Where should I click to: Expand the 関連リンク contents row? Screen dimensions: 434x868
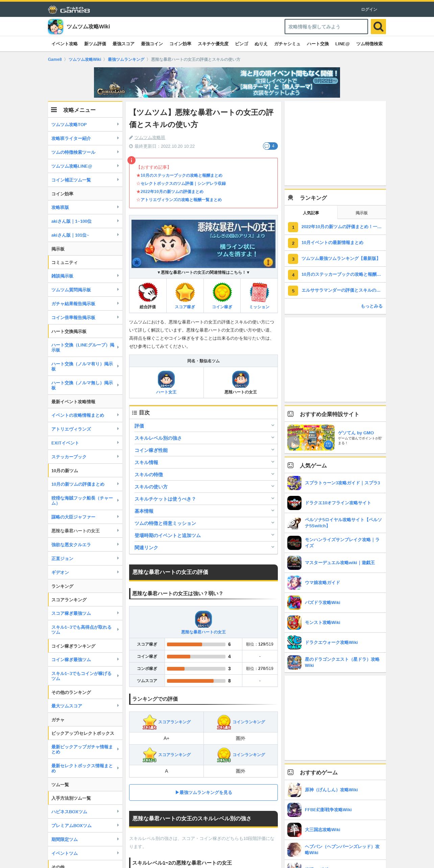[203, 548]
